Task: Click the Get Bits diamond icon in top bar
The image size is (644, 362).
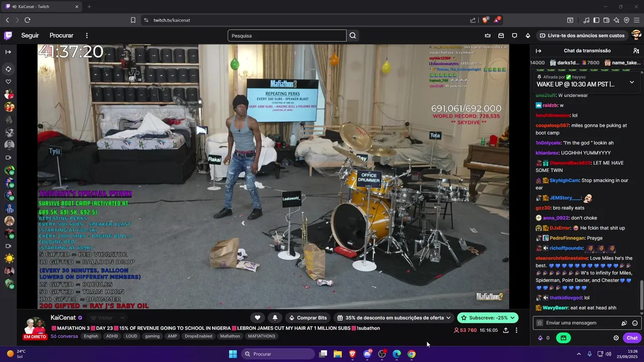Action: coord(528,36)
